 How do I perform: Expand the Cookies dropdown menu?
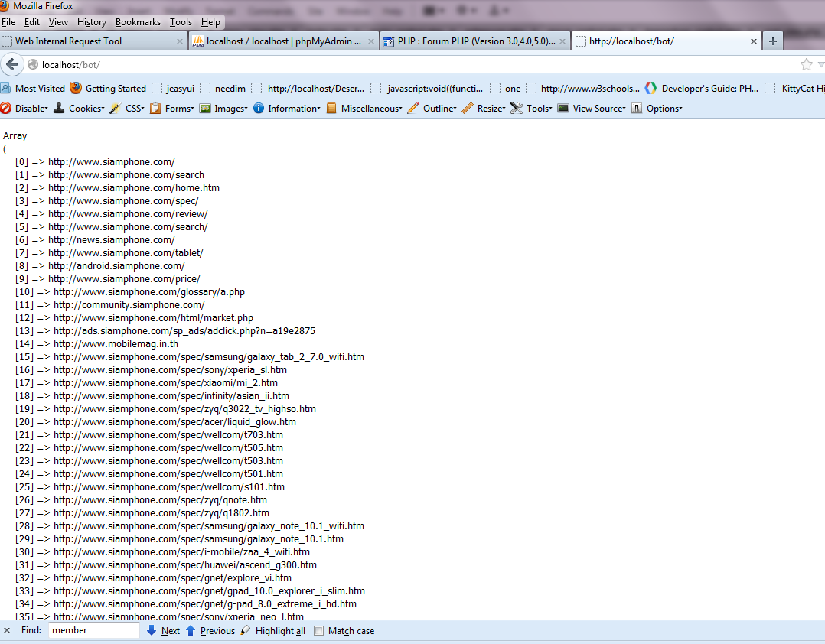click(103, 109)
